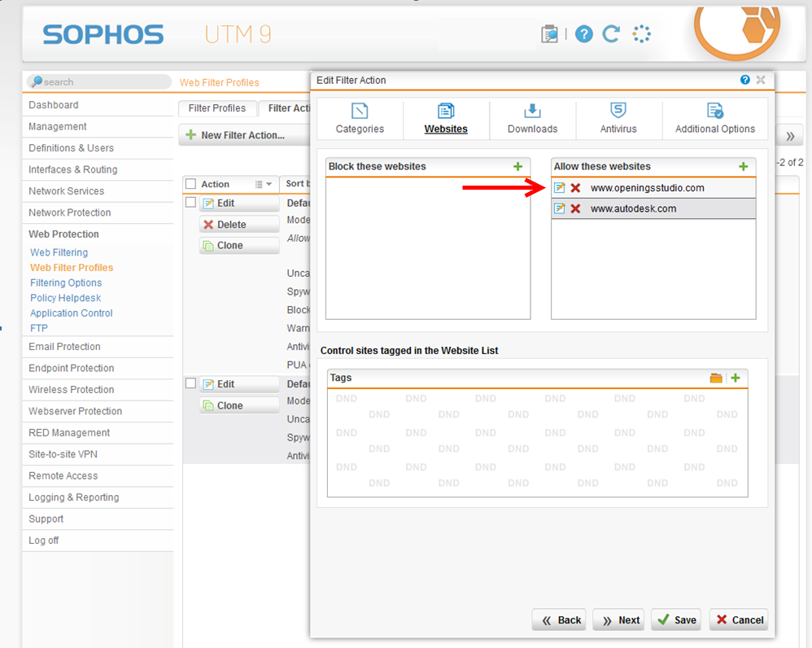Switch to the Websites tab

coord(446,119)
